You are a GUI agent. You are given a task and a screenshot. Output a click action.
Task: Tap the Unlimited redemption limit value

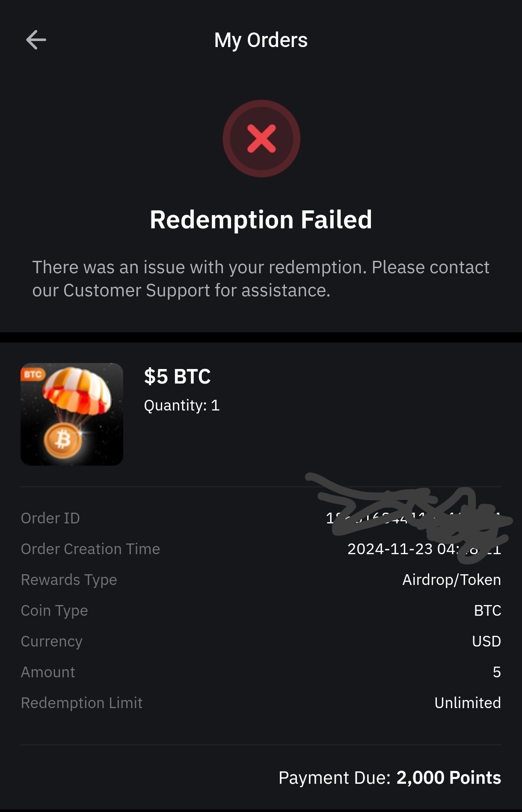(x=467, y=703)
